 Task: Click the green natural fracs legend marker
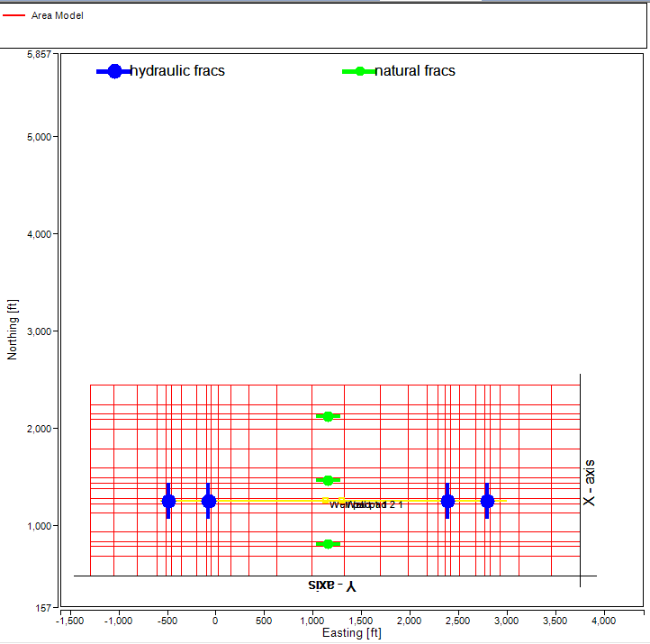coord(359,71)
